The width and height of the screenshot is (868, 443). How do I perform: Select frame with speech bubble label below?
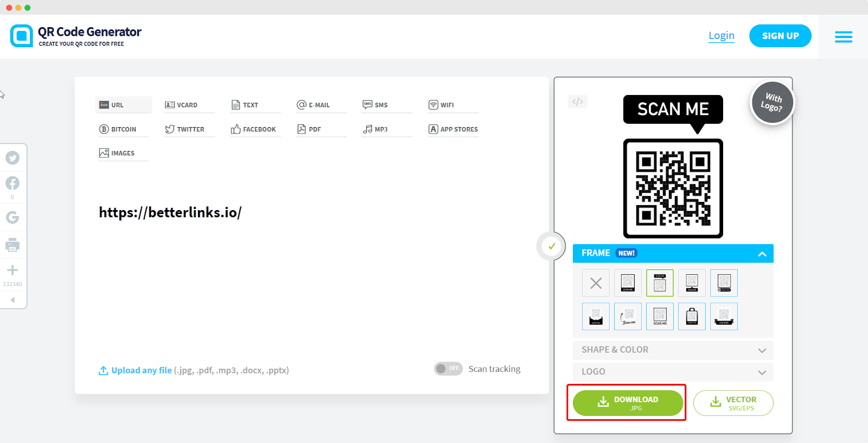[x=692, y=283]
